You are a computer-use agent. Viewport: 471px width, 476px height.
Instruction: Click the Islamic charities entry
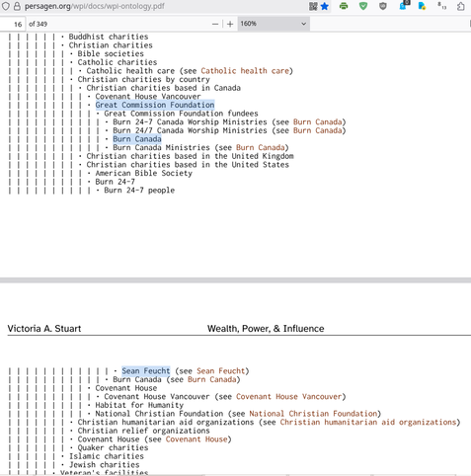point(107,456)
